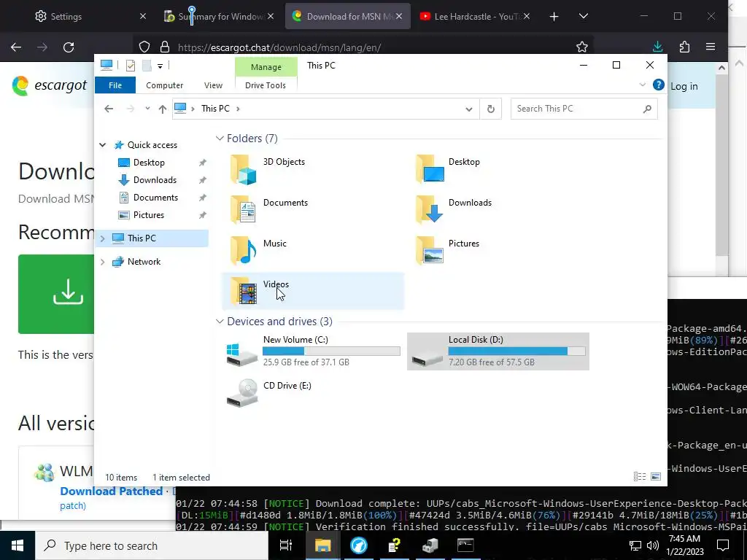Go back in File Explorer
747x560 pixels.
point(109,109)
